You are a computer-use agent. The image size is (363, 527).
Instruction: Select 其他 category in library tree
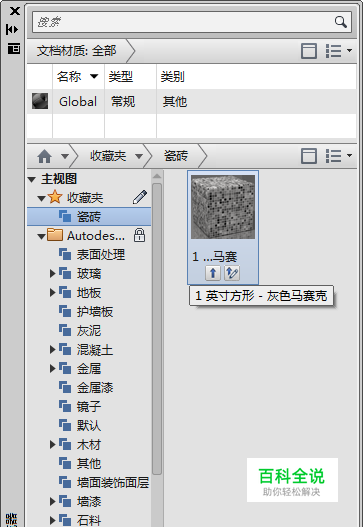click(80, 463)
